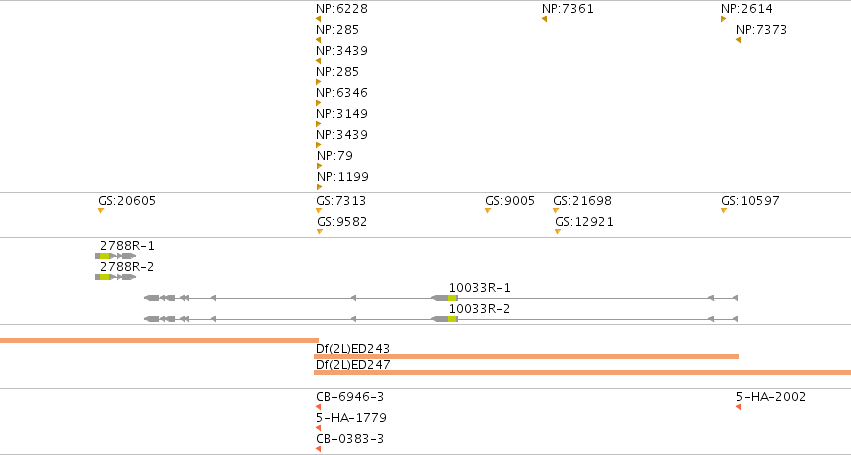The width and height of the screenshot is (851, 455).
Task: Select the NP:6346 insertion triangle marker
Action: coord(319,103)
